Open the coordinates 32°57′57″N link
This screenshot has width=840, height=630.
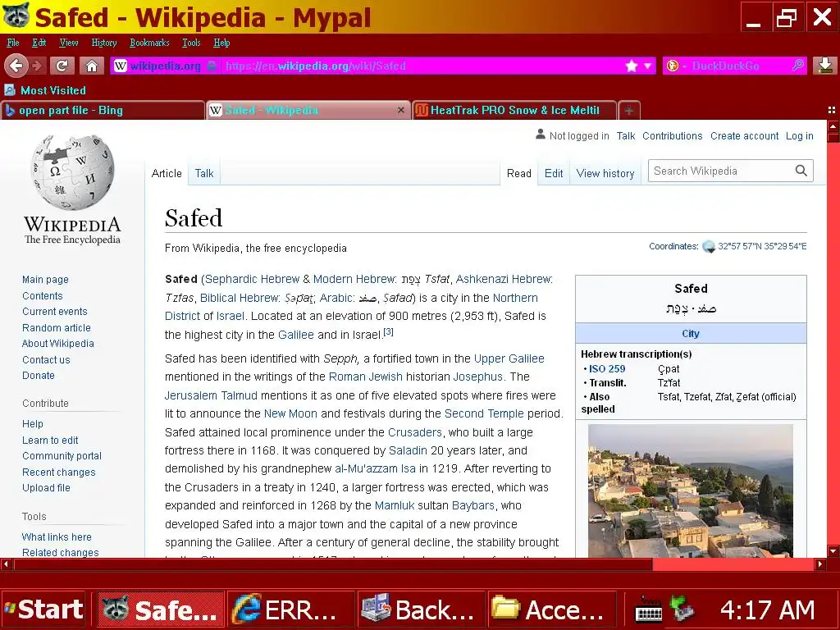tap(762, 246)
